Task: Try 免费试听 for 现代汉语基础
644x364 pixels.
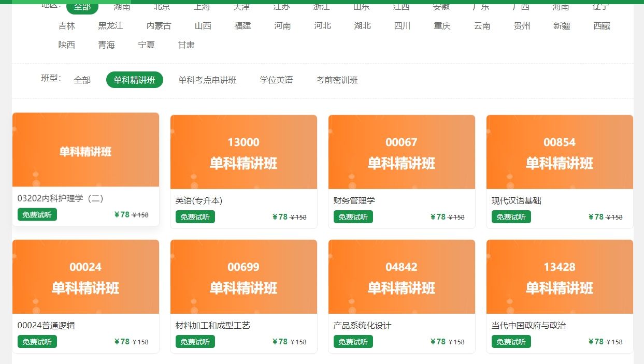Action: [511, 217]
